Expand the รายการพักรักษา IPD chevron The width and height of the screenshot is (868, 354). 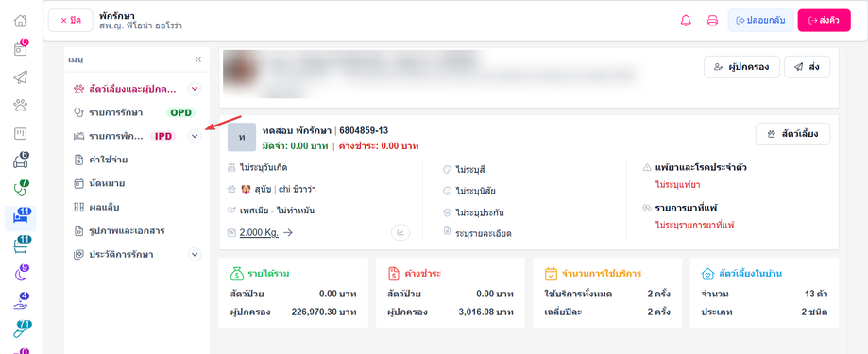click(195, 136)
